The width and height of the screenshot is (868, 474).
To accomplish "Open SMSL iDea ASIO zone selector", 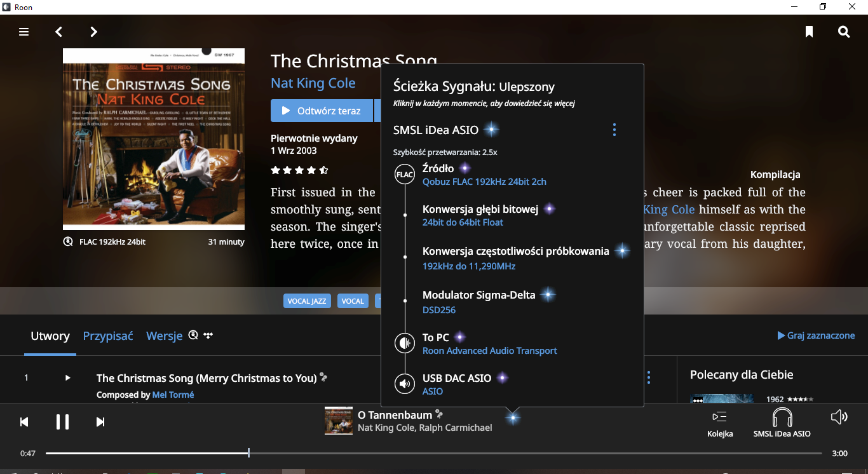I will click(782, 424).
